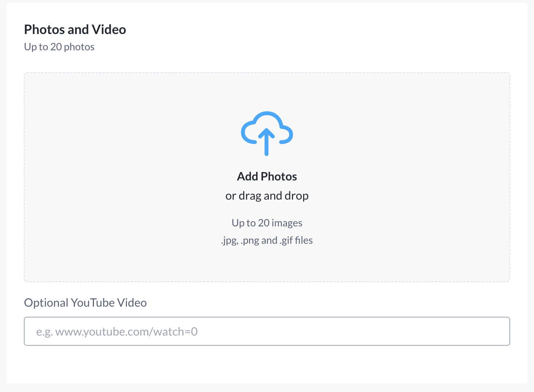The image size is (534, 392).
Task: Click the Optional YouTube Video label
Action: tap(85, 303)
